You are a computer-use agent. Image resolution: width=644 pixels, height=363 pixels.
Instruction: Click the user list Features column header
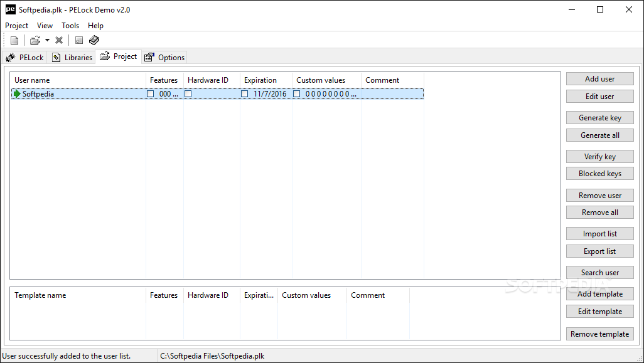pyautogui.click(x=164, y=80)
